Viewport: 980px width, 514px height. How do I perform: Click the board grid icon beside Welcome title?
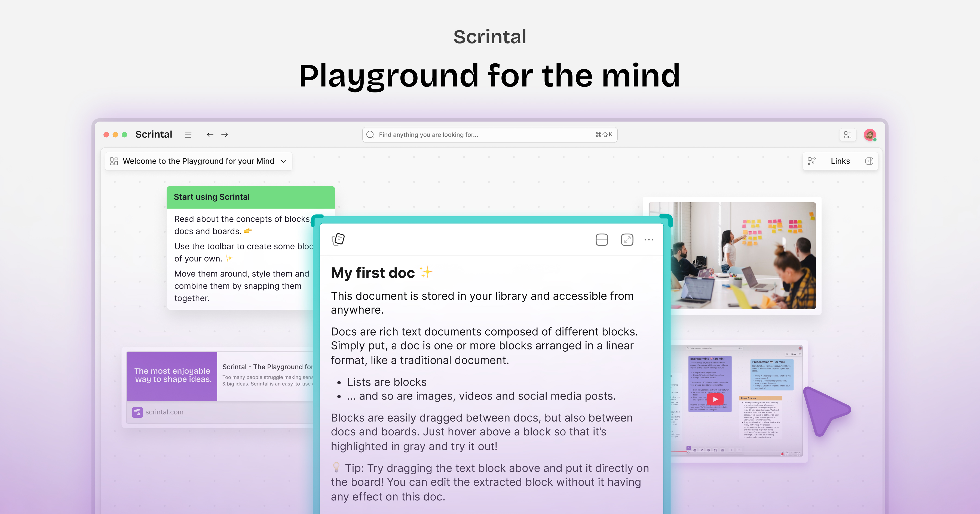pos(114,161)
